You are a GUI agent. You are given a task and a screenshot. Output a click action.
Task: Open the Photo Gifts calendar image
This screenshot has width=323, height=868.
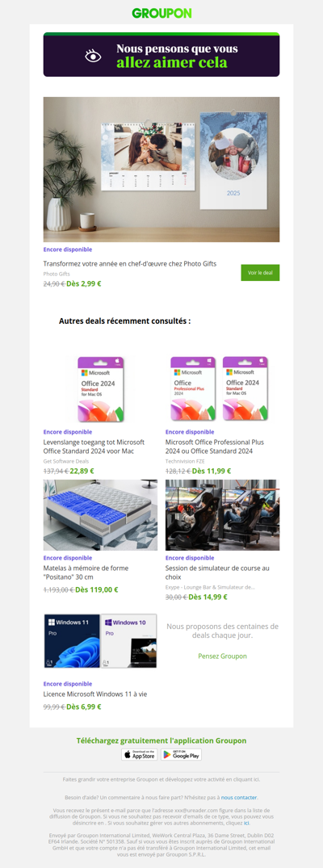[x=161, y=170]
